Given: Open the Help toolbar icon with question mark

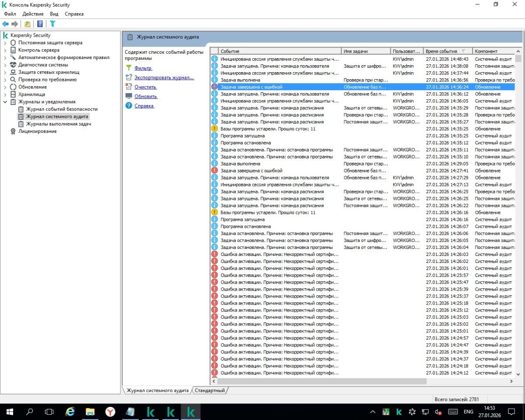Looking at the screenshot, I should [x=40, y=24].
